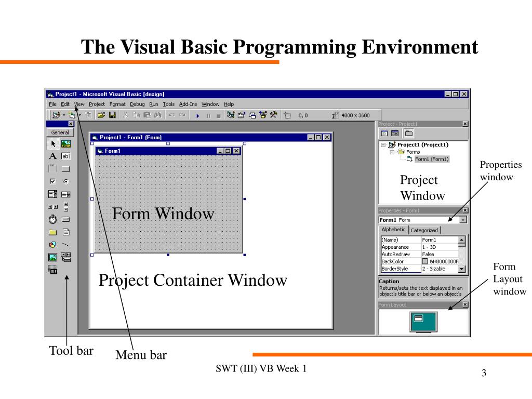The width and height of the screenshot is (532, 399).
Task: Open the Format menu
Action: point(117,104)
